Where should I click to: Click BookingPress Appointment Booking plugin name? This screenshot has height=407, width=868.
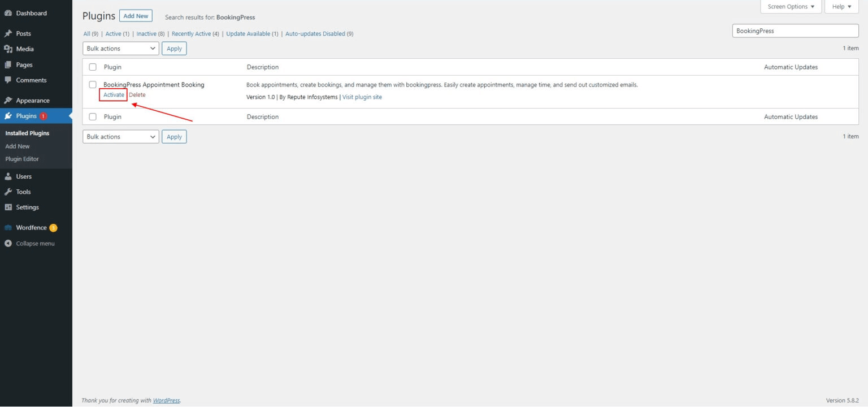coord(154,85)
